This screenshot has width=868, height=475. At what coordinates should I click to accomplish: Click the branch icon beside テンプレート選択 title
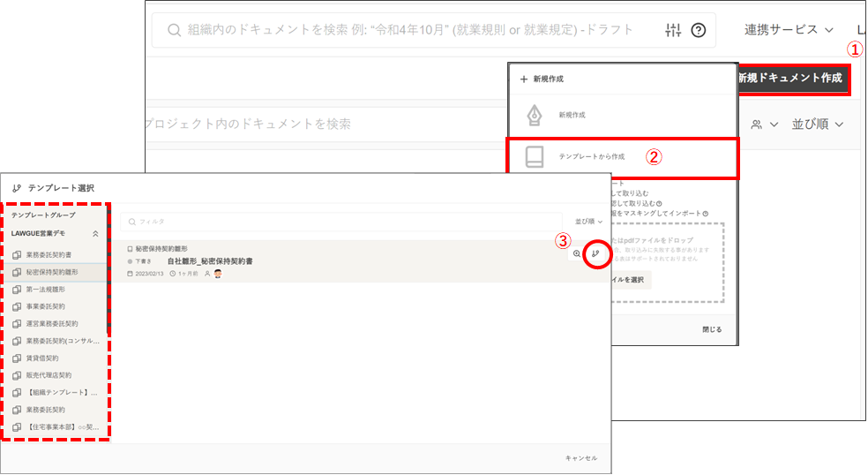[17, 188]
